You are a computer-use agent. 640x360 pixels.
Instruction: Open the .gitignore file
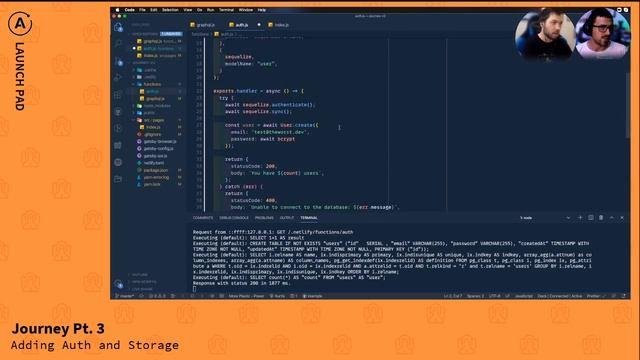point(153,134)
